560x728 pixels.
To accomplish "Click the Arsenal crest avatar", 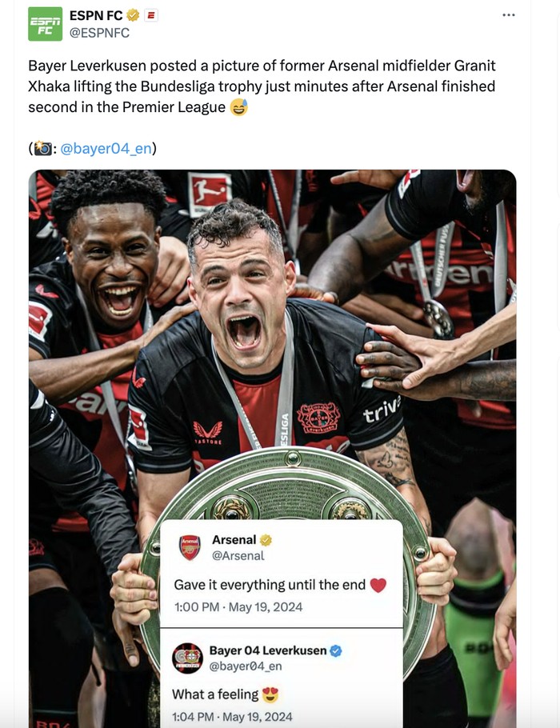I will (x=190, y=547).
